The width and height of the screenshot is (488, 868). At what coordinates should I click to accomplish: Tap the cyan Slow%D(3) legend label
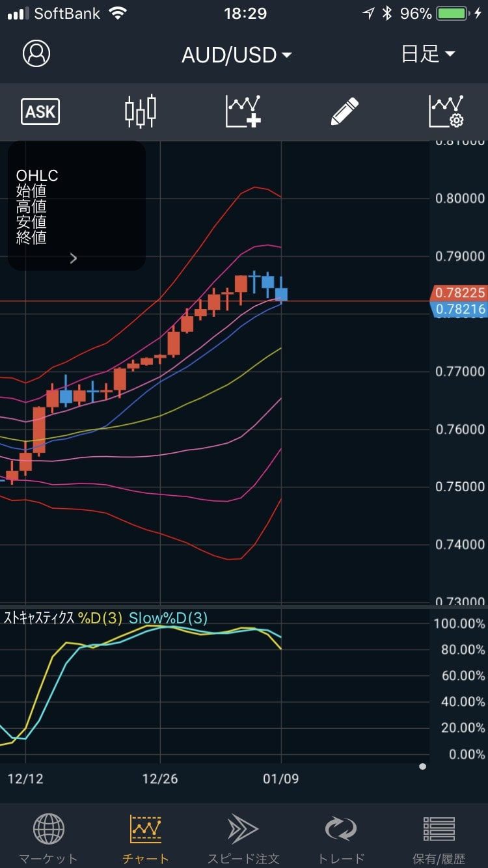[x=168, y=618]
